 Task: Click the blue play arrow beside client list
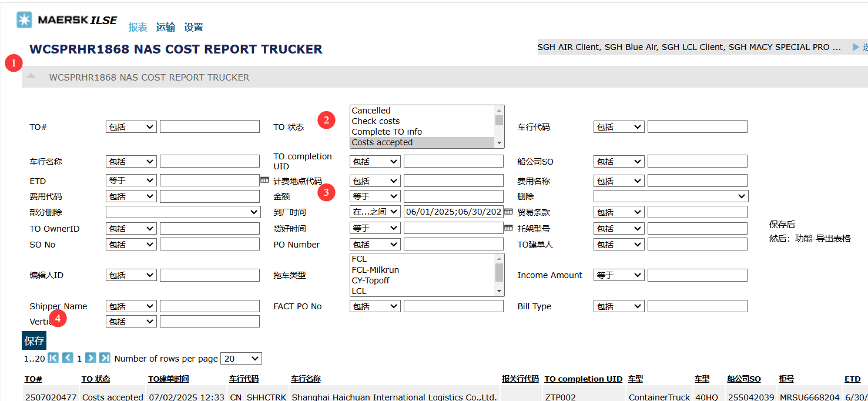(856, 47)
